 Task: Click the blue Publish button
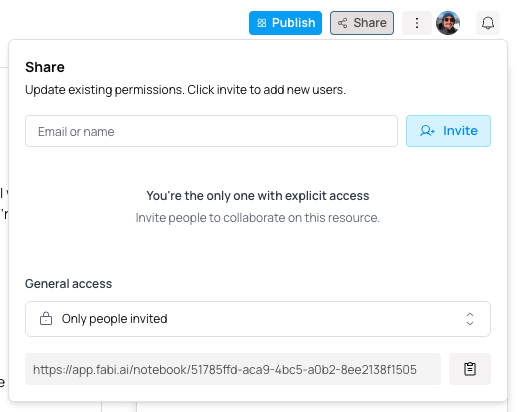pos(285,23)
